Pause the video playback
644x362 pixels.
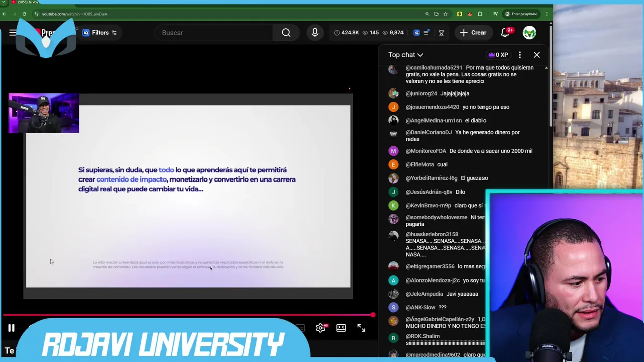(11, 328)
